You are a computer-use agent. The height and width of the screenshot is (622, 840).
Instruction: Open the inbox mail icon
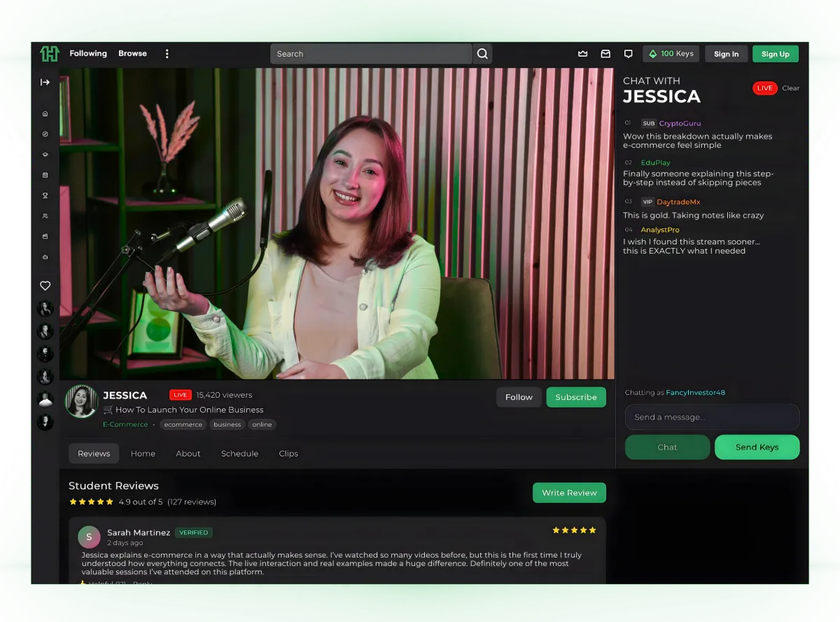point(605,54)
